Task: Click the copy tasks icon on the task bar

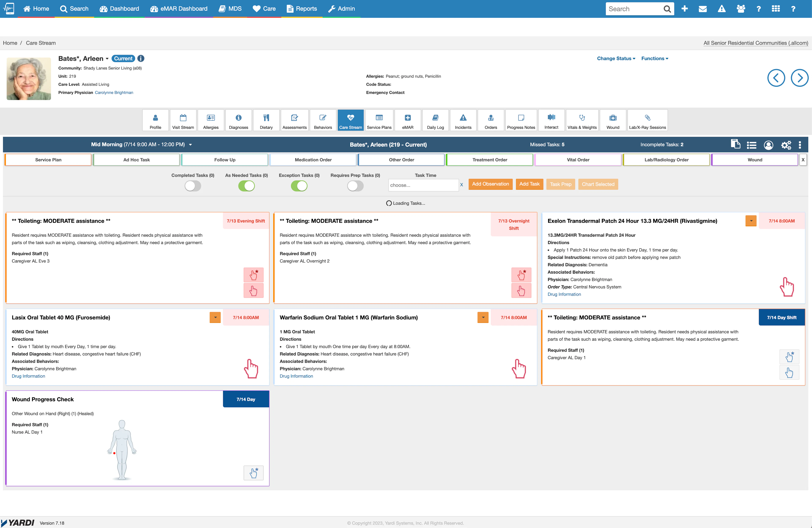Action: (736, 144)
